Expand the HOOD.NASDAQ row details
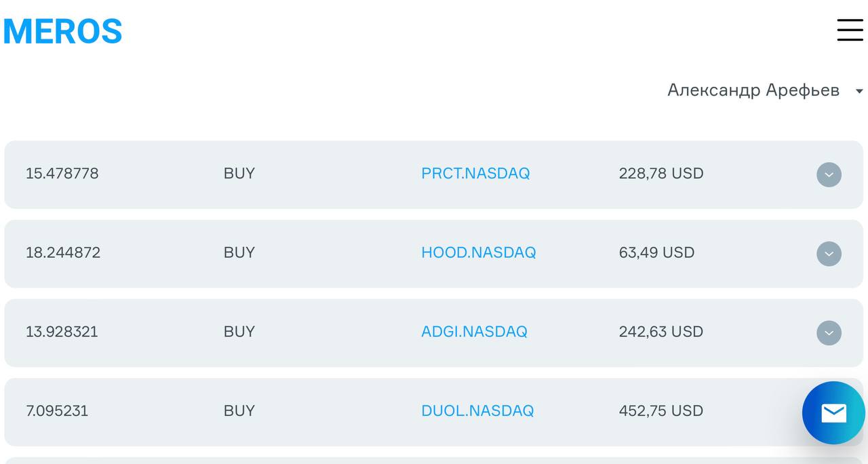868x464 pixels. pyautogui.click(x=829, y=254)
